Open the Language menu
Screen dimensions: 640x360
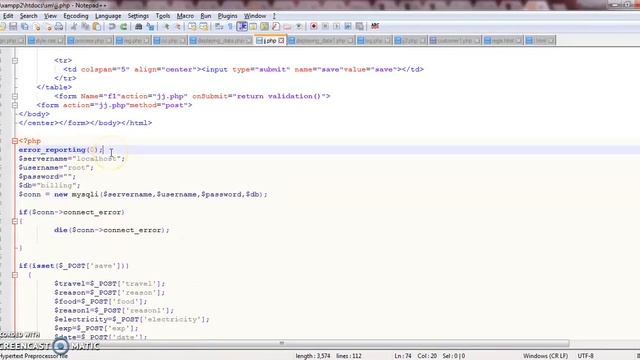tap(108, 16)
